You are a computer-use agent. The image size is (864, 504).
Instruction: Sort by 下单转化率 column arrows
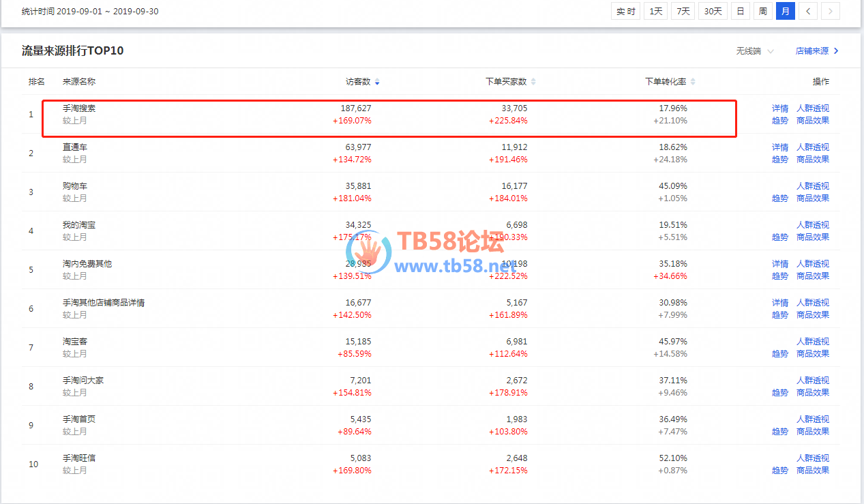point(693,82)
